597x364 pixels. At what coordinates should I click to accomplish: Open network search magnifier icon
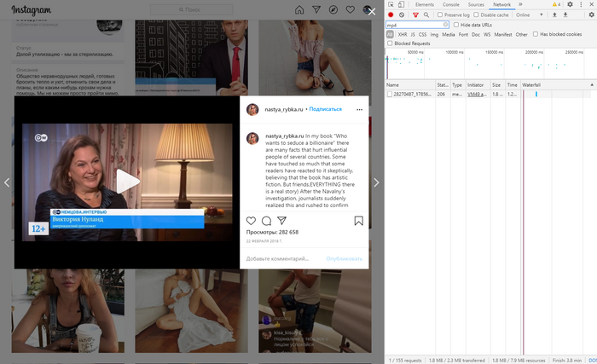coord(426,14)
